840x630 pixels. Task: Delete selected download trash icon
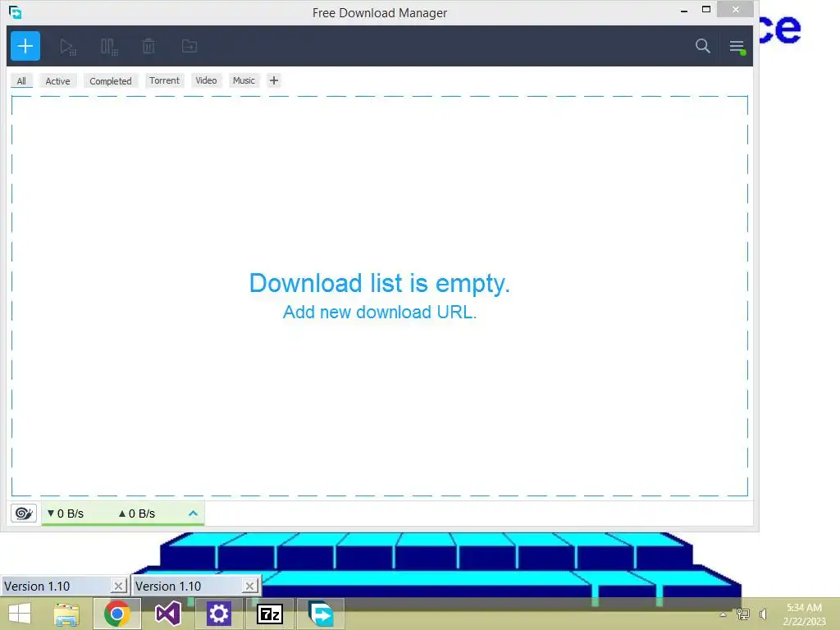[x=148, y=46]
